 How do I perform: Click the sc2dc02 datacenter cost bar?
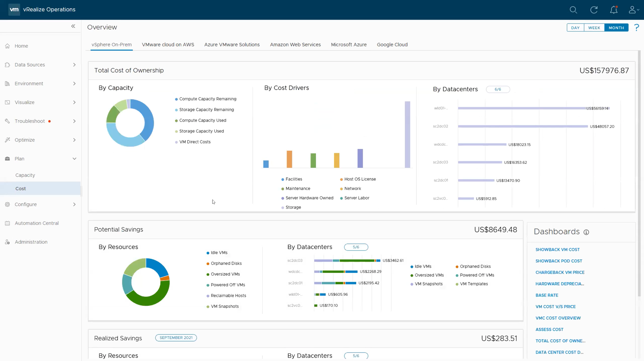point(523,126)
